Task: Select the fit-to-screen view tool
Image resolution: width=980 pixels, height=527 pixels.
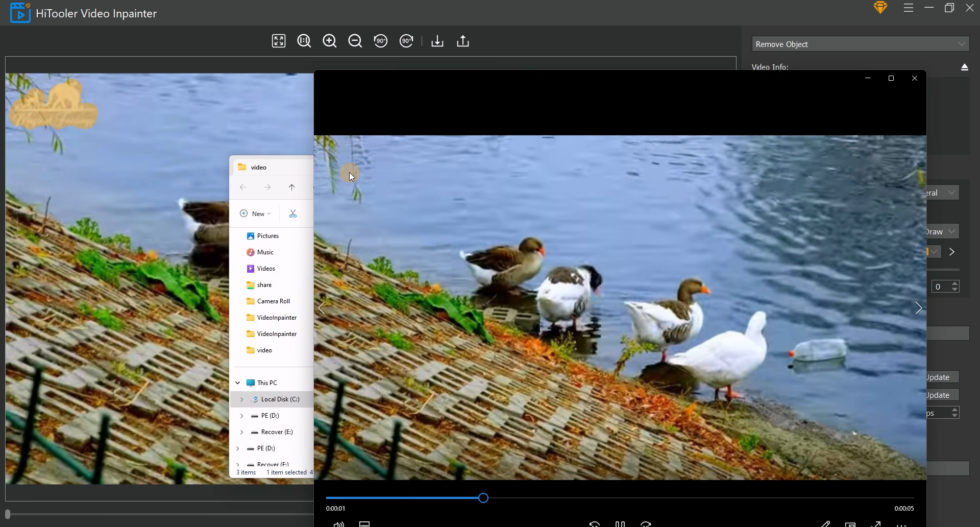Action: (278, 41)
